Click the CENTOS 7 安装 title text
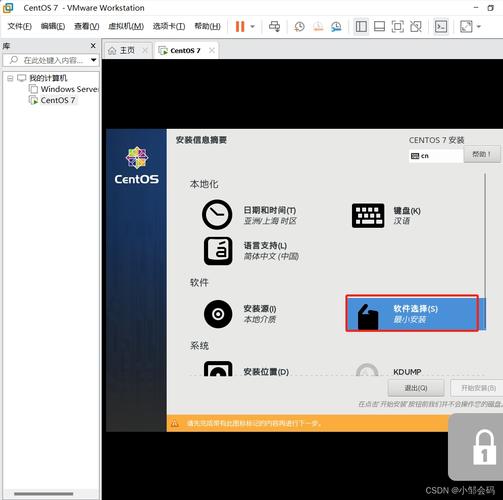503x500 pixels. point(436,140)
